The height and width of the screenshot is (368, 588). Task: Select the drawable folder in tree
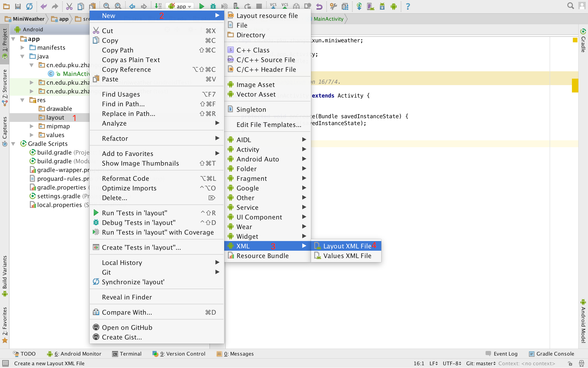[x=55, y=109]
